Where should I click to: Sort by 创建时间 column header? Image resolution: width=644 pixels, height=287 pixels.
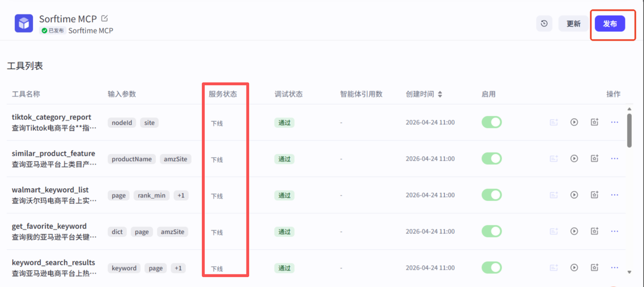tap(424, 94)
